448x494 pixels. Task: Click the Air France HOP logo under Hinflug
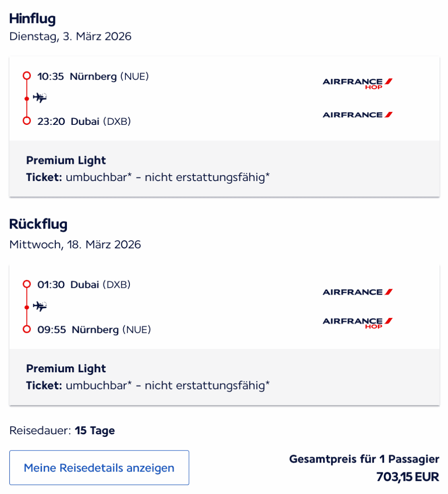click(358, 83)
